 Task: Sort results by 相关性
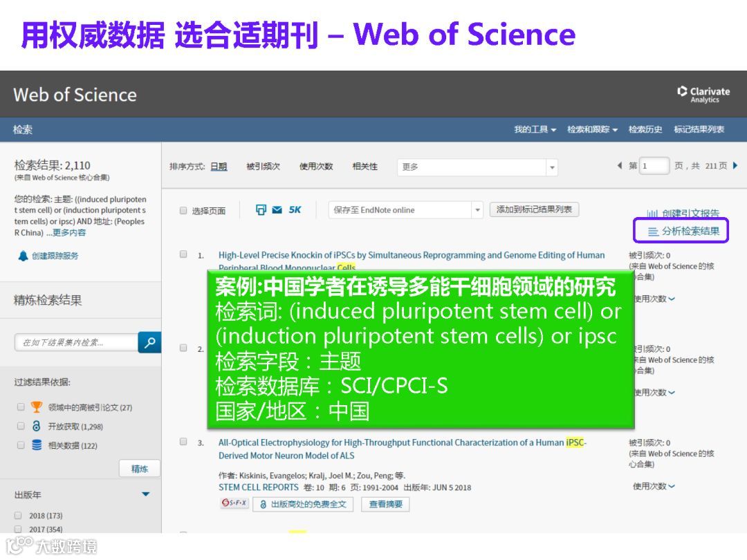(x=365, y=167)
